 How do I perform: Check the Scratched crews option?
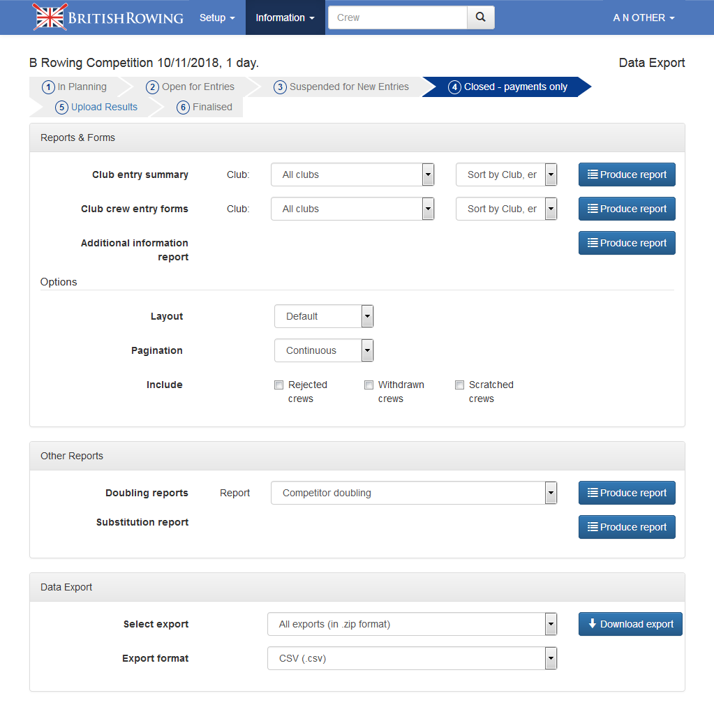pyautogui.click(x=459, y=385)
